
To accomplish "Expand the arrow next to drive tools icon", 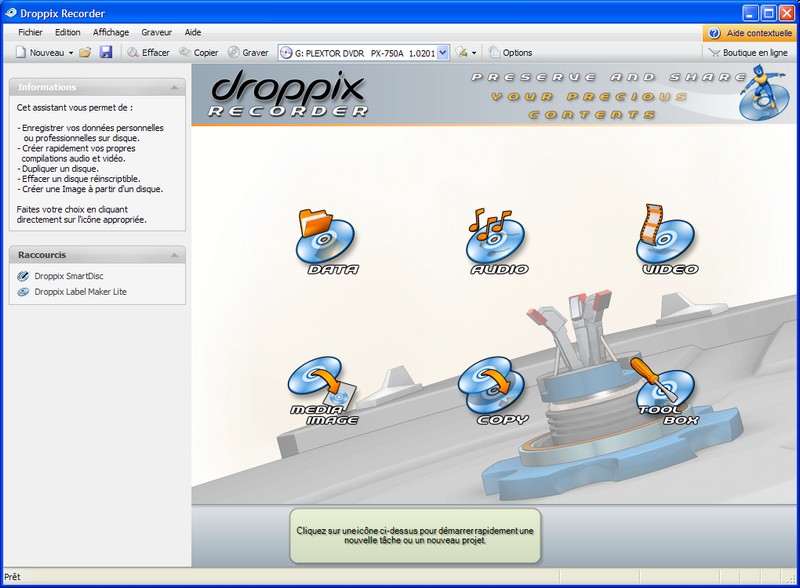I will click(x=474, y=53).
